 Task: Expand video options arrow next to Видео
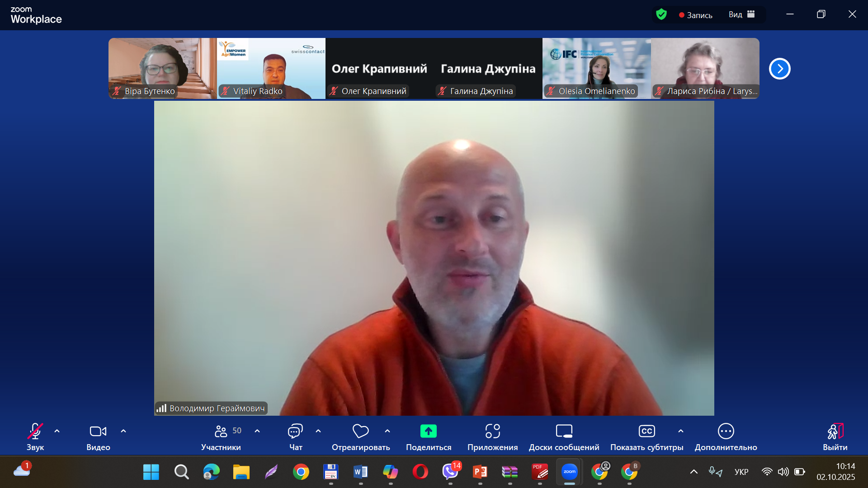(x=123, y=431)
